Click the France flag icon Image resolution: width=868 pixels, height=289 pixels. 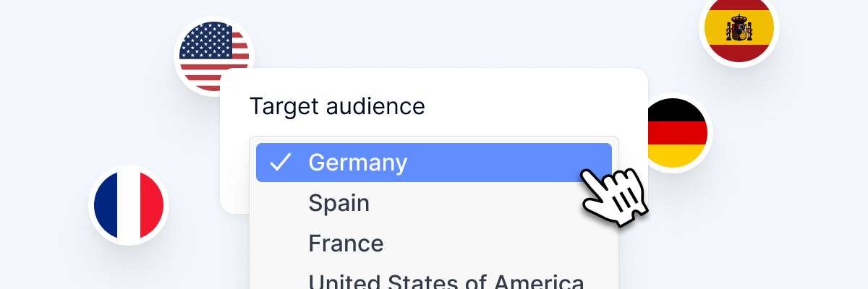click(x=129, y=205)
